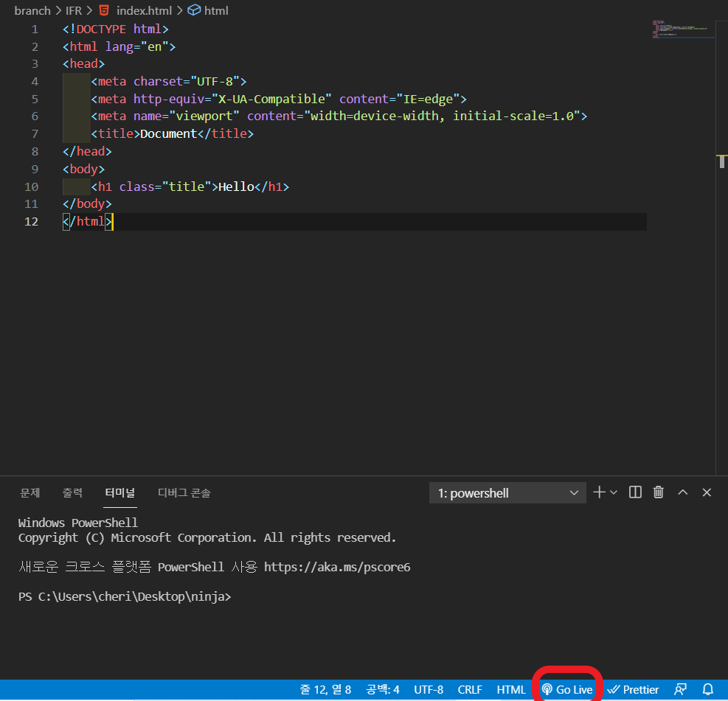728x701 pixels.
Task: Click index.html in the breadcrumb
Action: coord(144,10)
